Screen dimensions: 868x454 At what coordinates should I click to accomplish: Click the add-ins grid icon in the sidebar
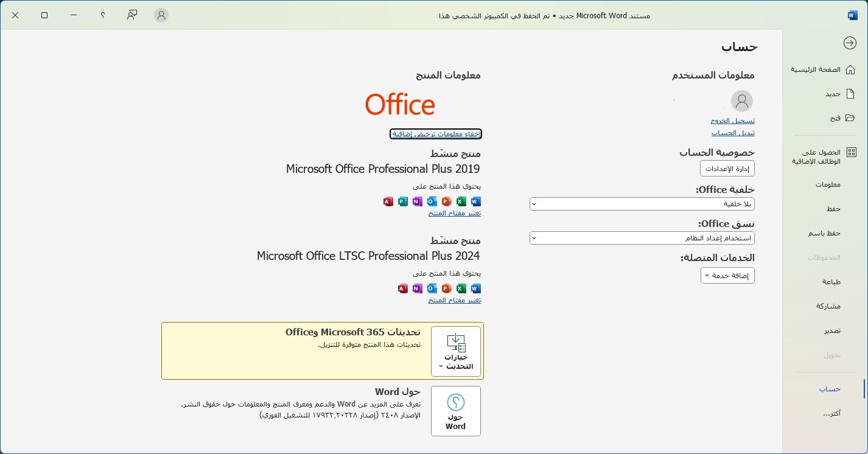click(x=852, y=152)
